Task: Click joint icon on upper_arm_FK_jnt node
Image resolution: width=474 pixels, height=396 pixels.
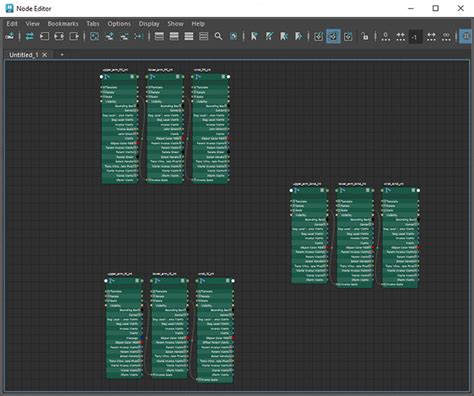Action: (x=107, y=77)
